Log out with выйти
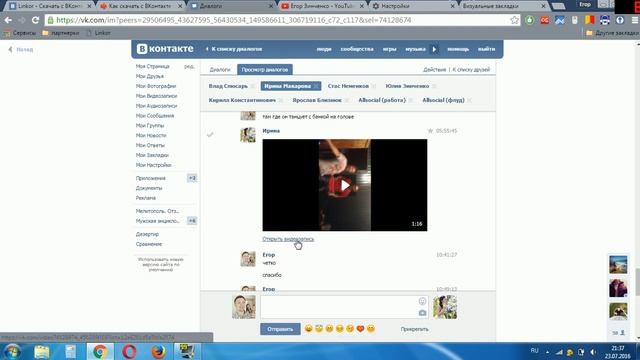Image resolution: width=640 pixels, height=360 pixels. click(487, 49)
